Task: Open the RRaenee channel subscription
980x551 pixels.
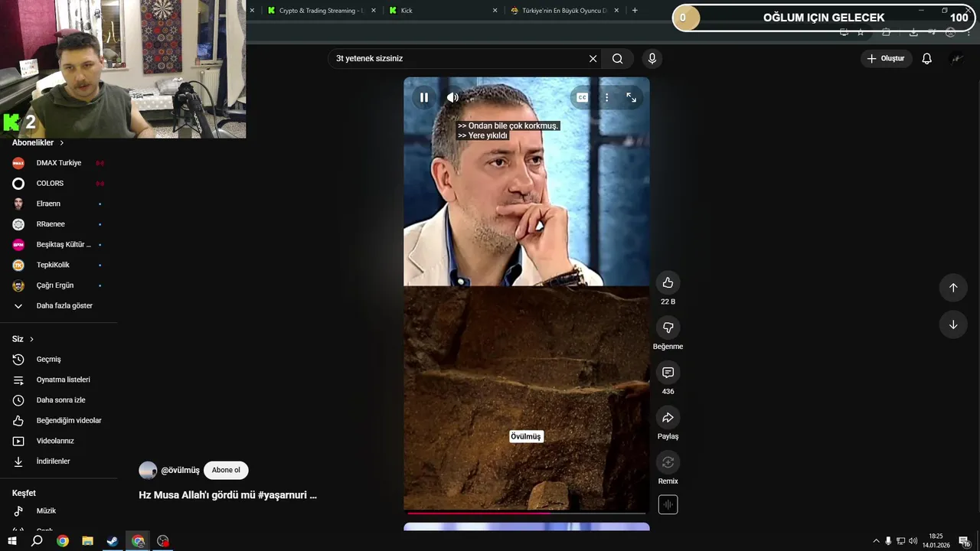Action: (x=59, y=224)
